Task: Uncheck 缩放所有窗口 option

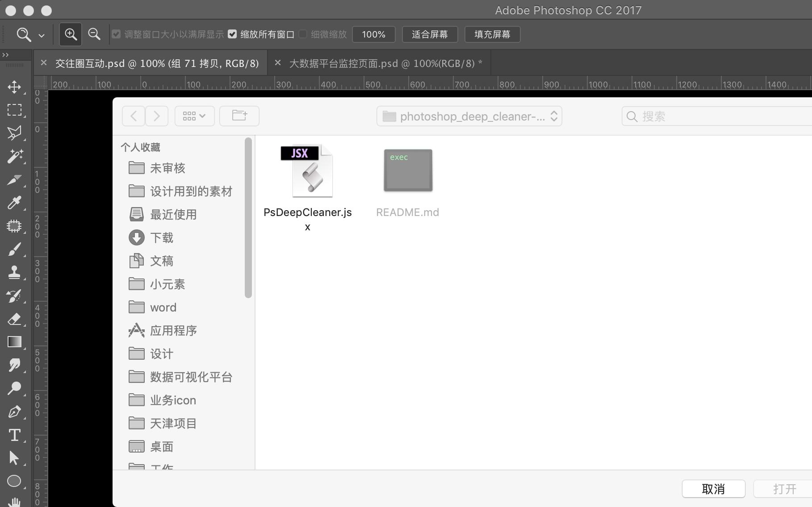Action: (x=233, y=33)
